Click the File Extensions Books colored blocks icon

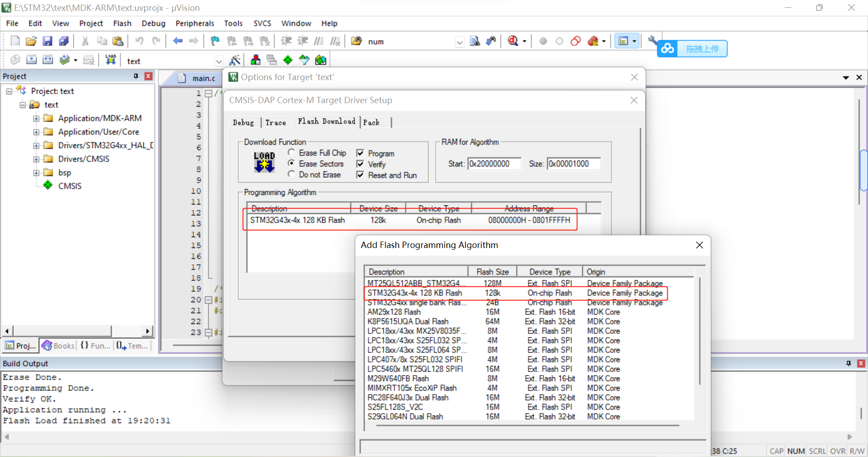[x=255, y=60]
